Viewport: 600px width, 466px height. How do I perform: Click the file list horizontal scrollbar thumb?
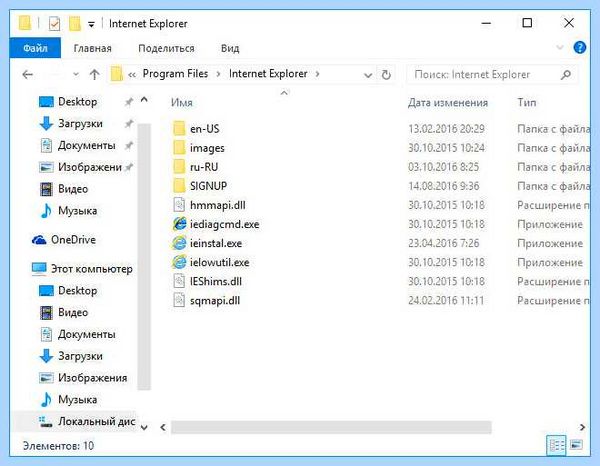(x=331, y=427)
